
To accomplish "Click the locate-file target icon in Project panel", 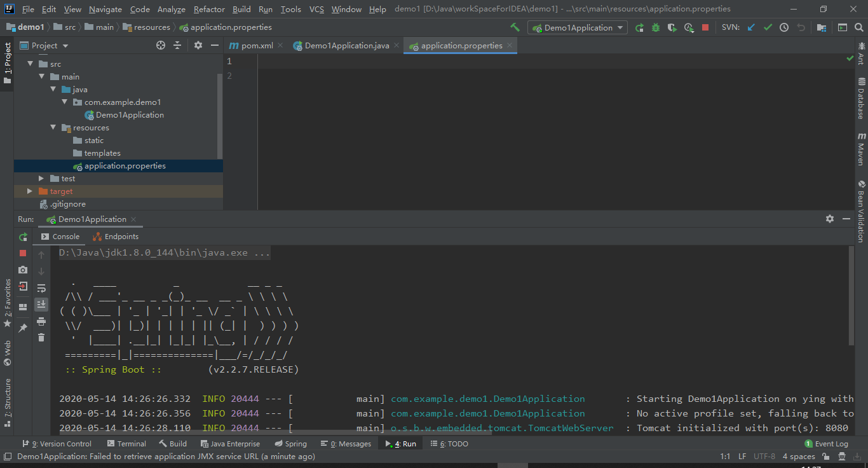I will pos(161,45).
